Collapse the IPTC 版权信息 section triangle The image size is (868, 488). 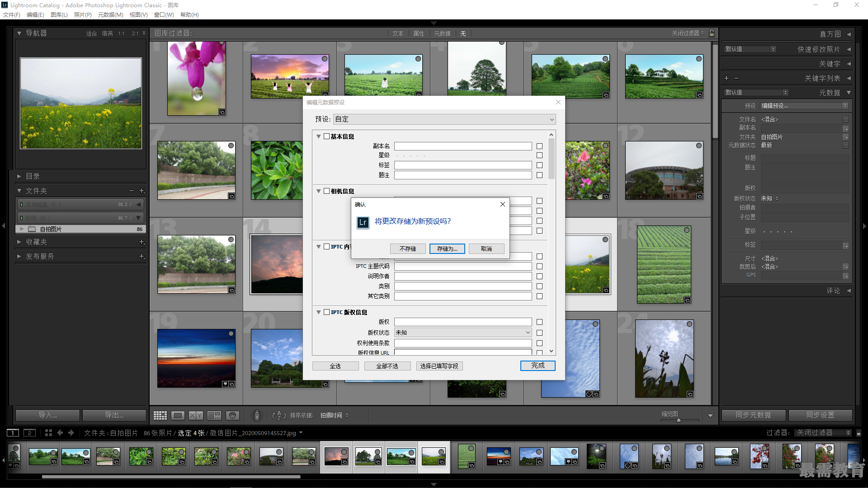(x=318, y=312)
